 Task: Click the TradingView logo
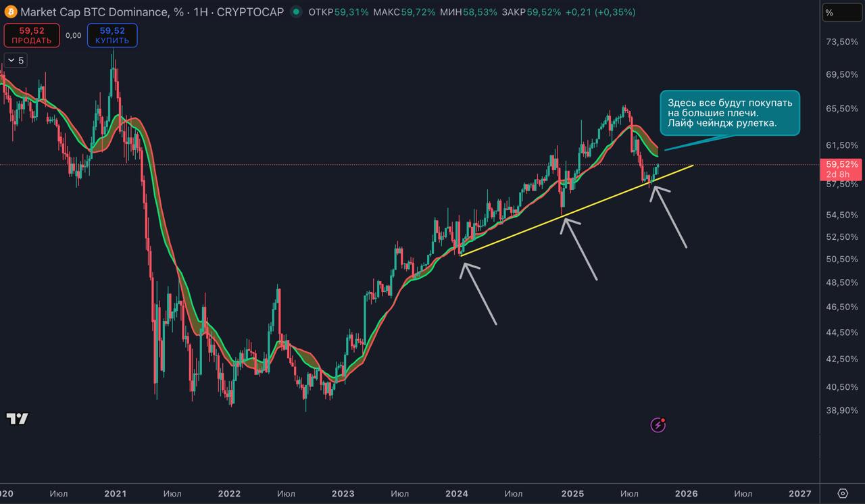[18, 419]
